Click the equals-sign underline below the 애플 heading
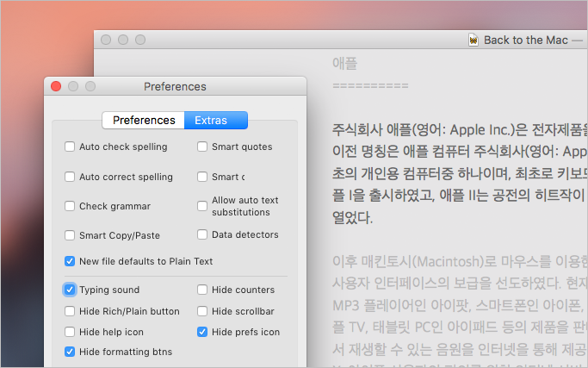 tap(370, 85)
